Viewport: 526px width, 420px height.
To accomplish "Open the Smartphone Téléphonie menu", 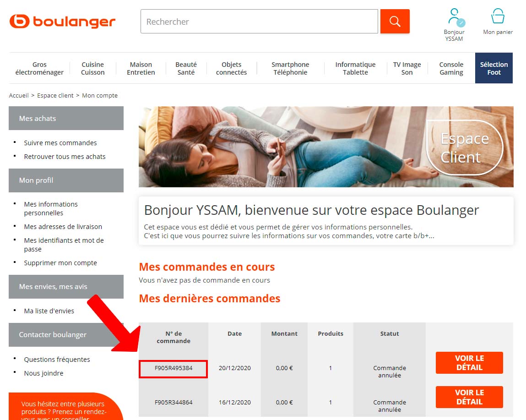I will click(x=290, y=69).
